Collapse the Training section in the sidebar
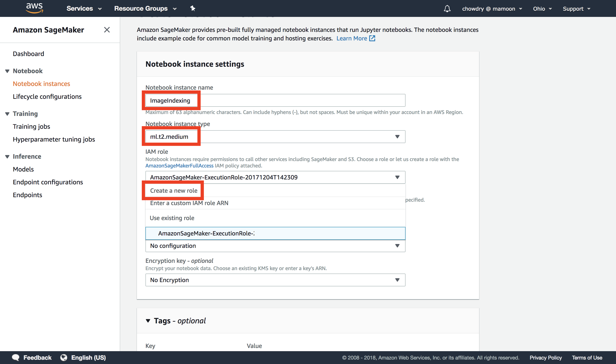The image size is (616, 364). pos(7,114)
